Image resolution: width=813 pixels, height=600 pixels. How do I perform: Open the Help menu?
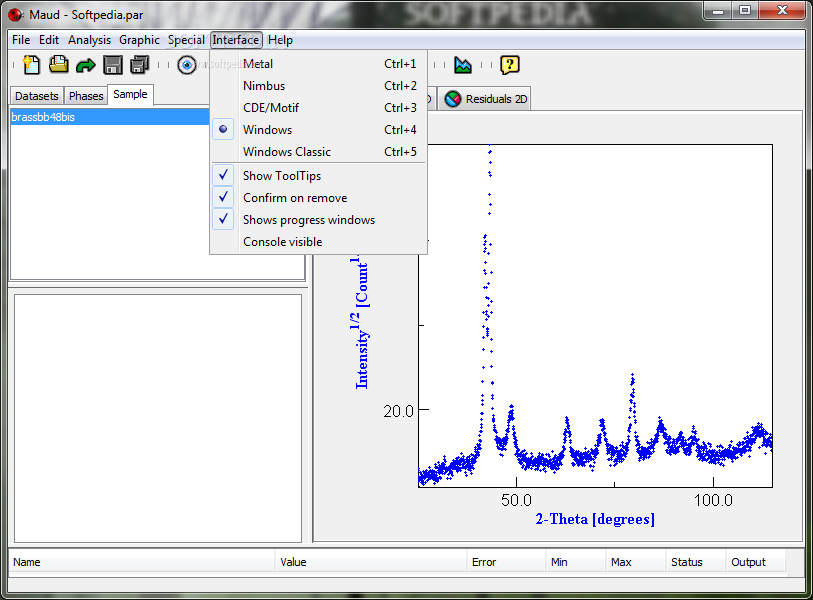pyautogui.click(x=280, y=40)
